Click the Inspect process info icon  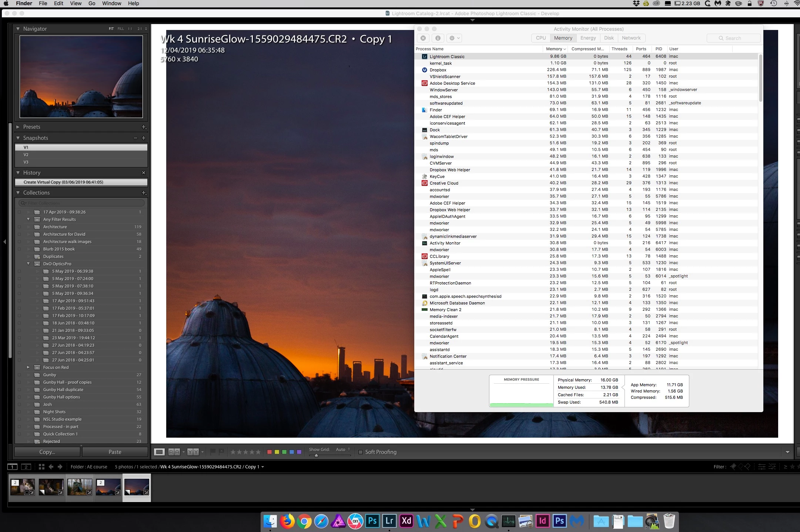(438, 38)
